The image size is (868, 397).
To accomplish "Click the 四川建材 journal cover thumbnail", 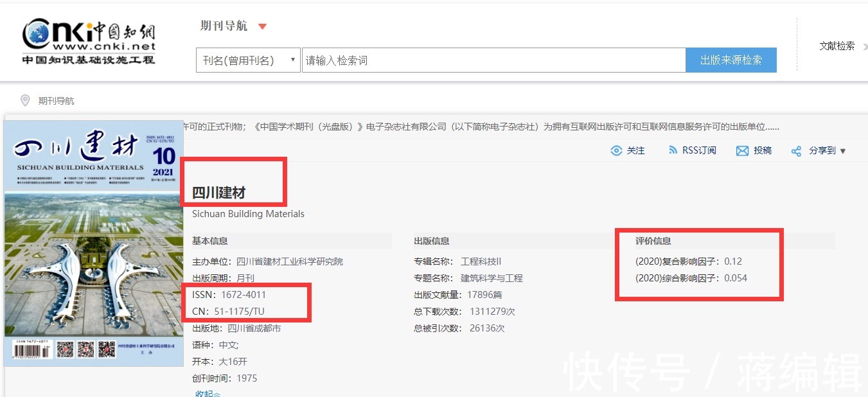I will [93, 243].
